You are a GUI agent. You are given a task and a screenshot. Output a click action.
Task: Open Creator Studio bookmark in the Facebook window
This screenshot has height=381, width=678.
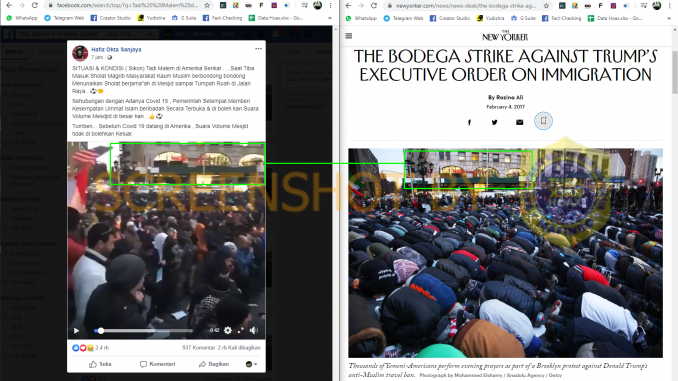pyautogui.click(x=111, y=18)
